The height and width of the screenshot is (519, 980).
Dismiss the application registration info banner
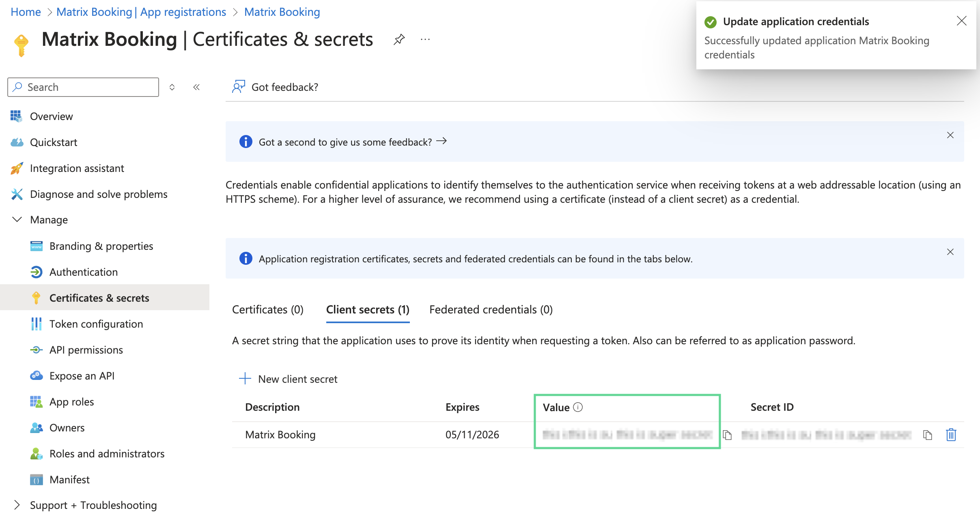click(950, 252)
